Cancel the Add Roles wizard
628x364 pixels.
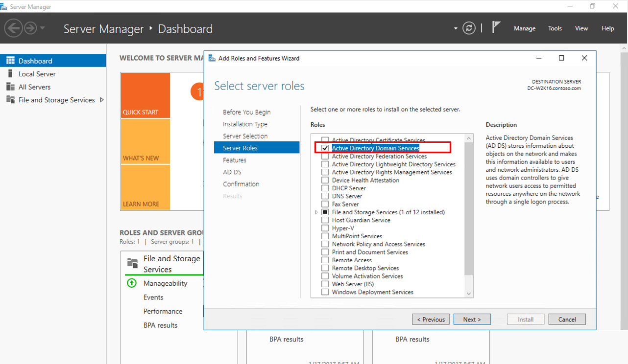tap(567, 319)
